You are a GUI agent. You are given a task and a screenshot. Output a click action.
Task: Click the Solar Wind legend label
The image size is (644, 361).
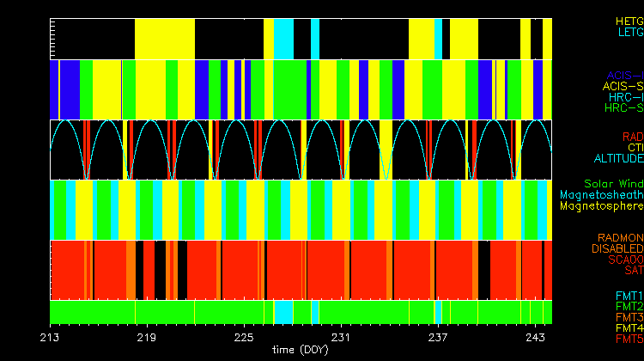pyautogui.click(x=613, y=184)
